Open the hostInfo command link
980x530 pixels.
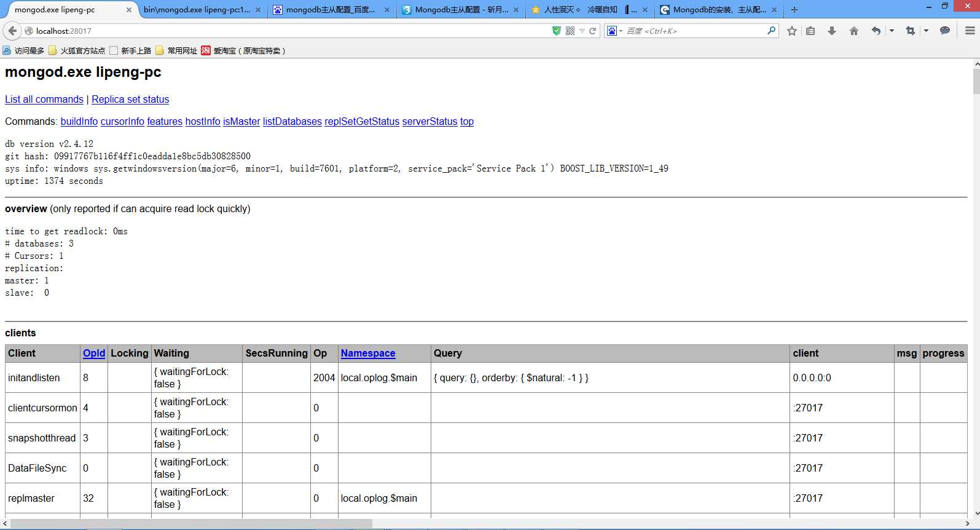pos(203,121)
